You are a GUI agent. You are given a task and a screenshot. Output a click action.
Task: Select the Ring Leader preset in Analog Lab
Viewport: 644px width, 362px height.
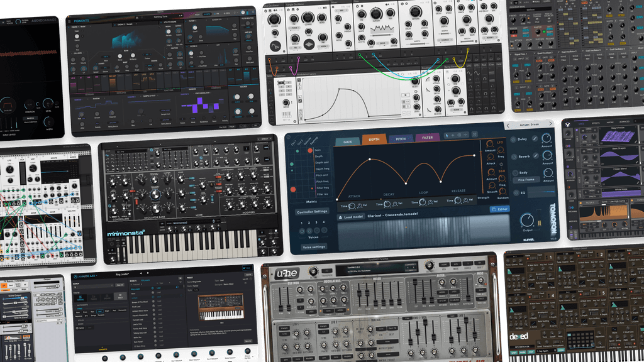click(x=136, y=288)
